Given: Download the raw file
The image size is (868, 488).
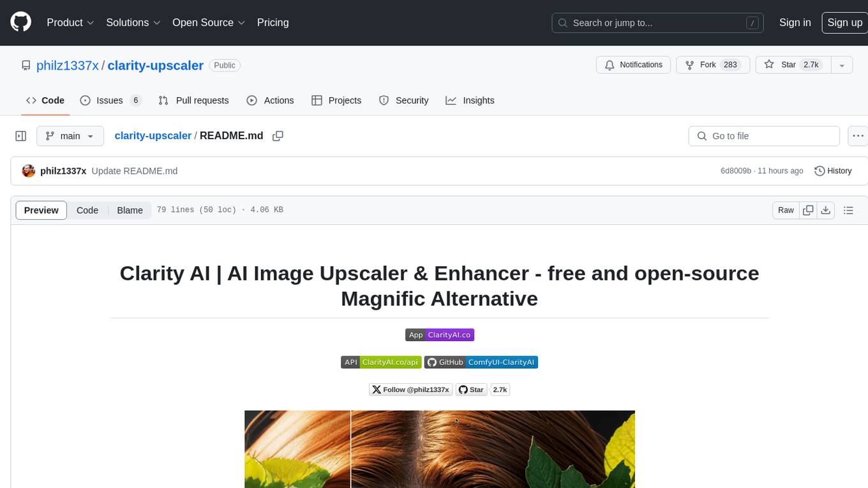Looking at the screenshot, I should tap(826, 210).
